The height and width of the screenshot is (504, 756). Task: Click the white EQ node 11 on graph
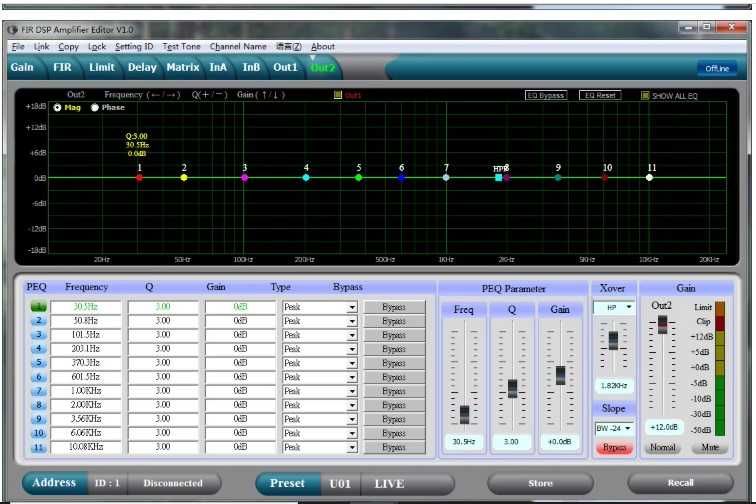[650, 177]
